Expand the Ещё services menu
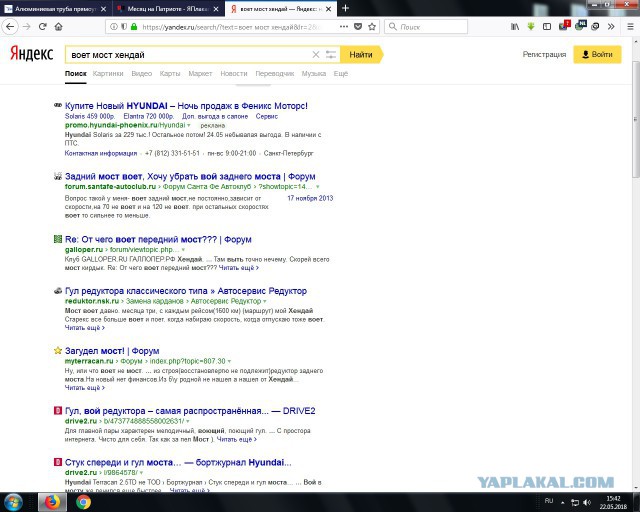 pyautogui.click(x=341, y=73)
